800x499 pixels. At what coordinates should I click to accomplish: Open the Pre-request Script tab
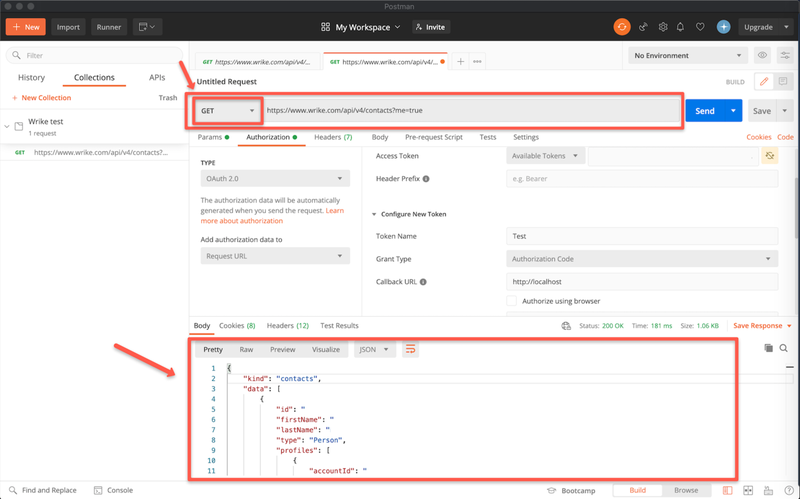434,137
